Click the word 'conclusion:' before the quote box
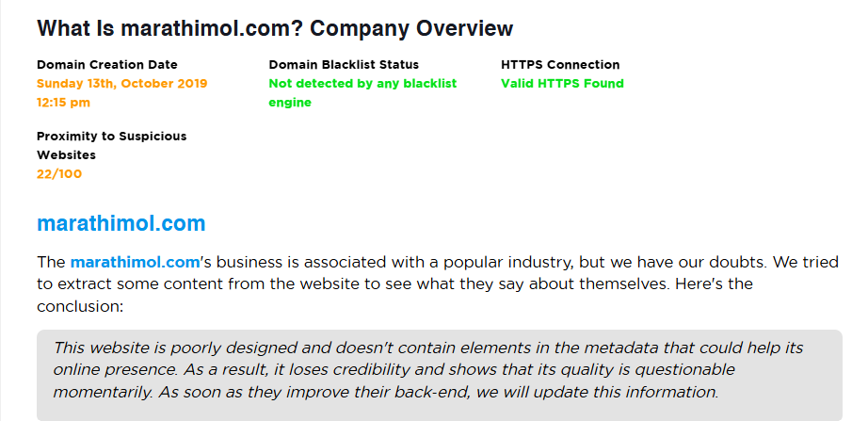This screenshot has width=868, height=421. 80,306
